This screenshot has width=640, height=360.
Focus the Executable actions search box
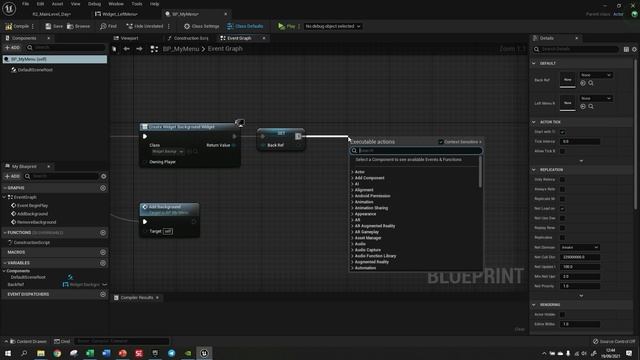(x=416, y=151)
